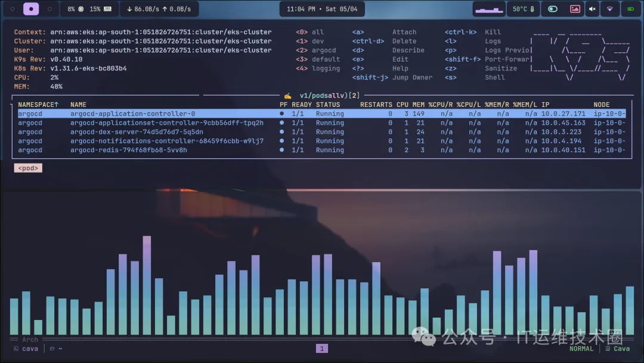Click the muted volume speaker icon
Image resolution: width=644 pixels, height=363 pixels.
(592, 9)
